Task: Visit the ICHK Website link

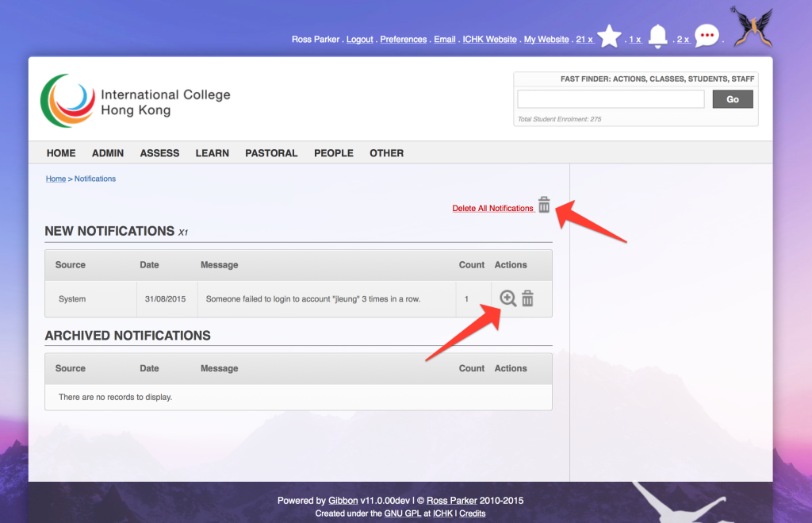Action: point(489,40)
